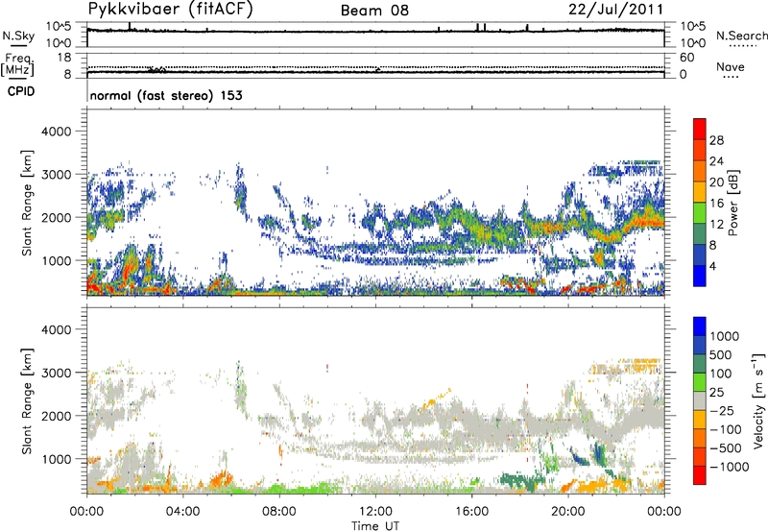The height and width of the screenshot is (532, 768).
Task: Click Nave axis value '60'
Action: [686, 58]
